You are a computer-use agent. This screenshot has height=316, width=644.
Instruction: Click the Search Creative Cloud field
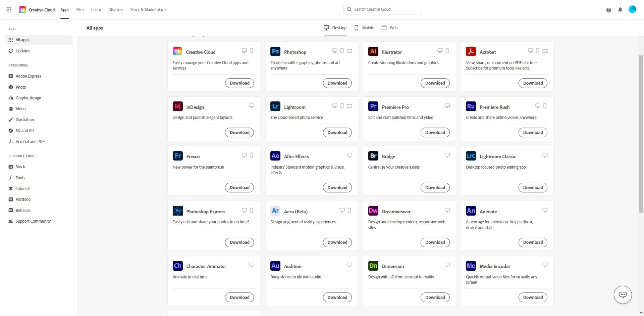click(x=383, y=9)
